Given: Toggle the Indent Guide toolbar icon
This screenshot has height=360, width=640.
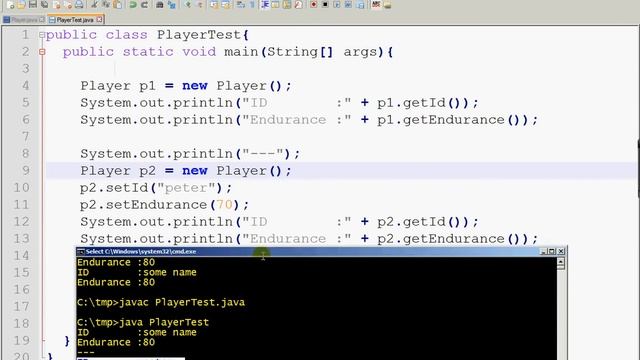Looking at the screenshot, I should (x=265, y=4).
